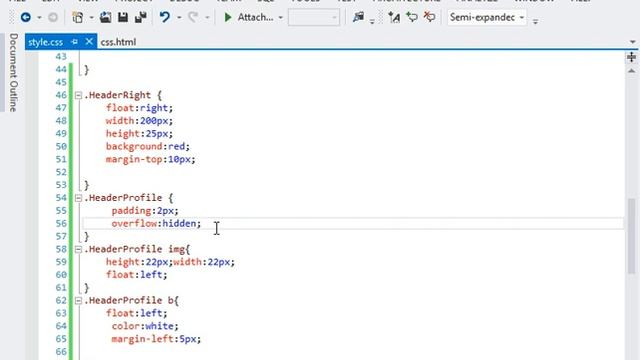The image size is (640, 360).
Task: Open the overflow arrow after Semi-expanded
Action: pyautogui.click(x=536, y=21)
